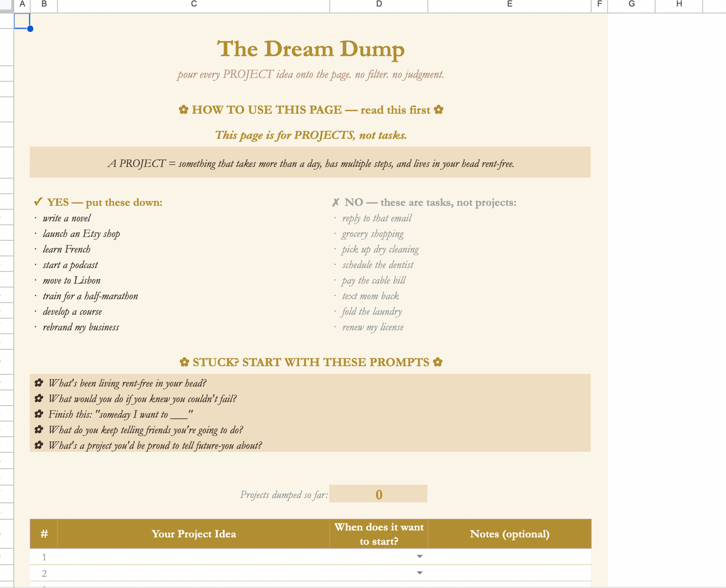This screenshot has height=588, width=726.
Task: Open dropdown arrow in row 1
Action: [x=420, y=556]
